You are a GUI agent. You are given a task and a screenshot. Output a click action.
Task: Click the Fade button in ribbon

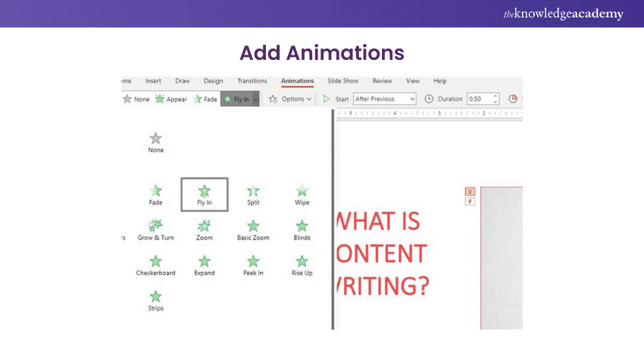(x=206, y=99)
